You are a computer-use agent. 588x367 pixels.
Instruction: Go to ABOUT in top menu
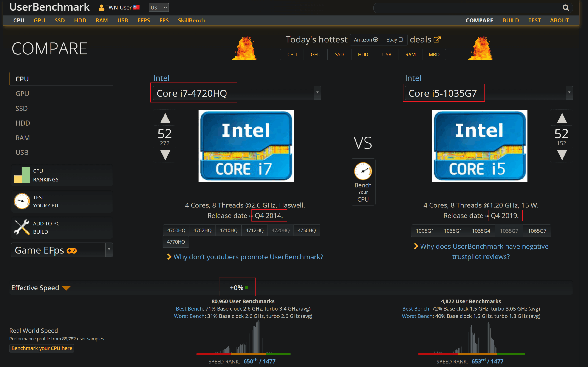559,20
